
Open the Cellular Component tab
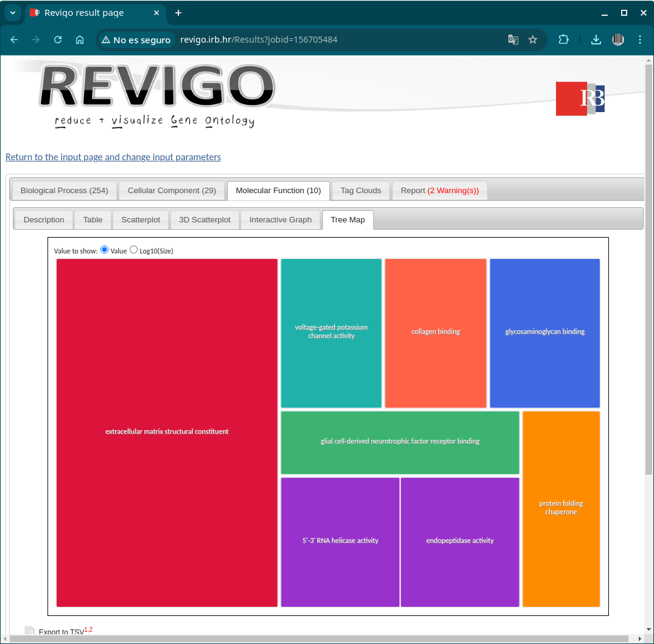(172, 191)
